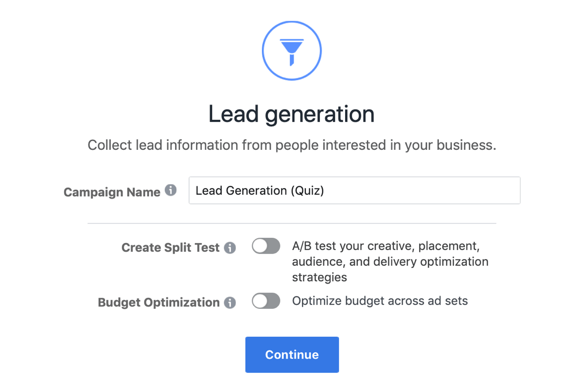Viewport: 580px width, 392px height.
Task: Click the Budget Optimization label
Action: tap(158, 302)
